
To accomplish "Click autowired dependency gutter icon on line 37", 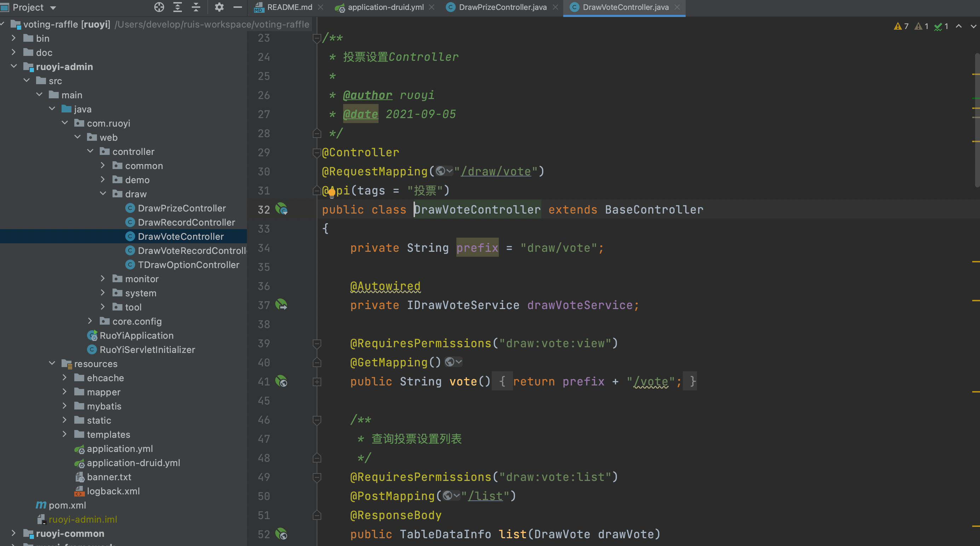I will 281,304.
